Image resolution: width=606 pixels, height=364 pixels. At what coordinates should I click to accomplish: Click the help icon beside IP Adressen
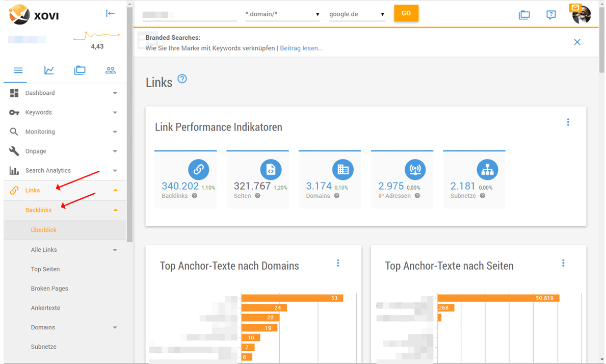417,196
